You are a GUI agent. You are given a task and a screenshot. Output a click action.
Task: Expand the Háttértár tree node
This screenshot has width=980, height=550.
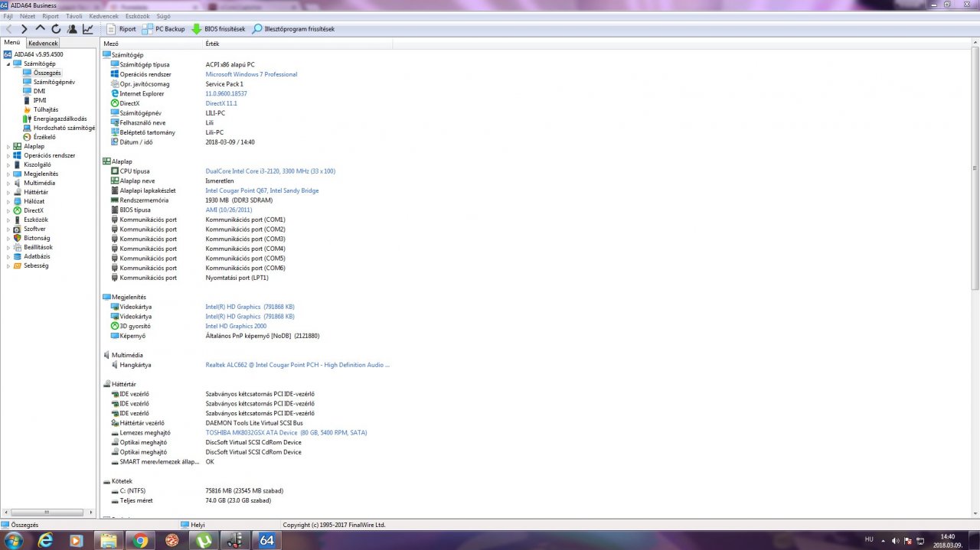pyautogui.click(x=8, y=192)
